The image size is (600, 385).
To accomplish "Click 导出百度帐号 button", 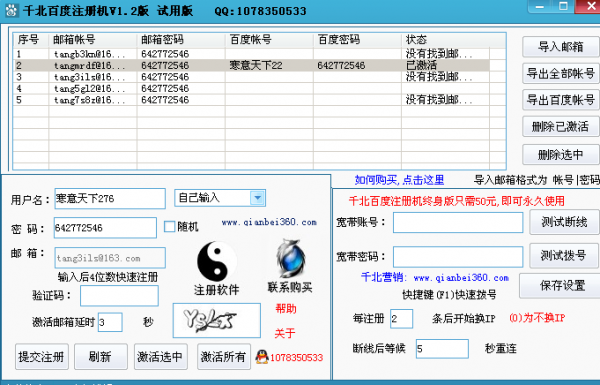I will coord(561,100).
